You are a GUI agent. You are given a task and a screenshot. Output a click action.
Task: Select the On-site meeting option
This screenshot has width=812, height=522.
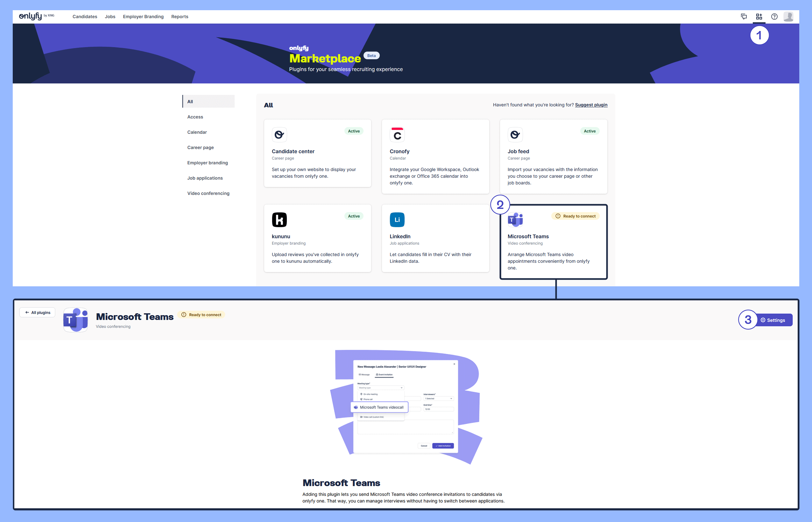(370, 394)
